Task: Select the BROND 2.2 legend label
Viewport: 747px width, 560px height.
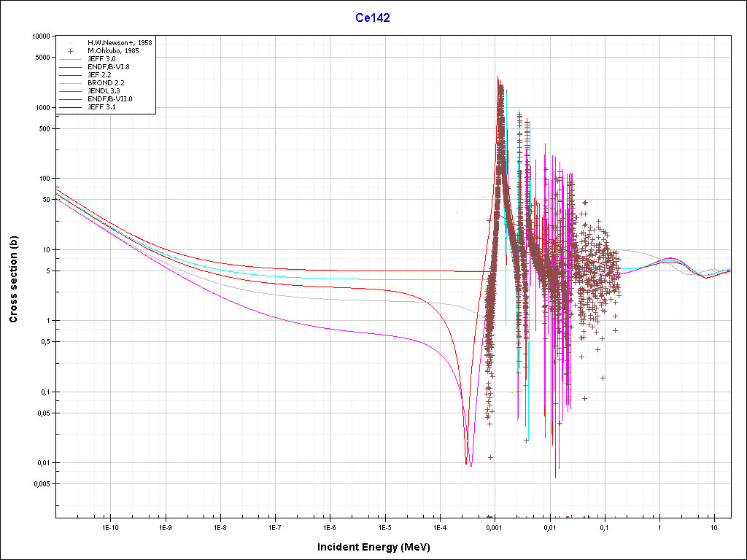Action: 105,83
